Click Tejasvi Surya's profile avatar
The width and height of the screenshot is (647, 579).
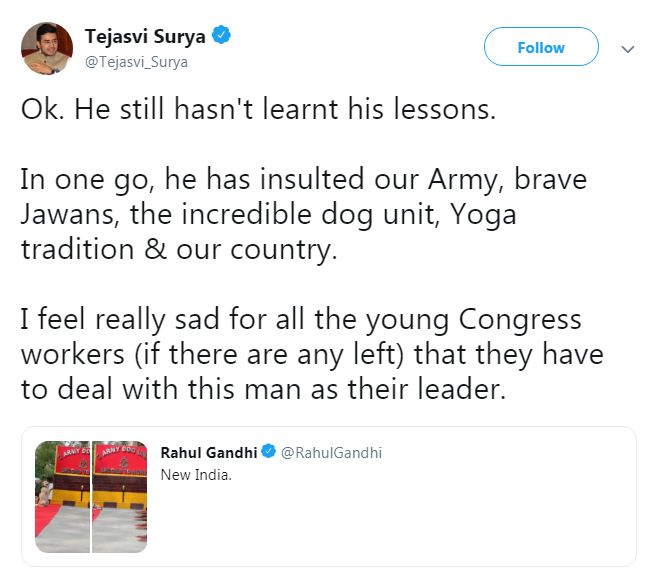tap(47, 48)
